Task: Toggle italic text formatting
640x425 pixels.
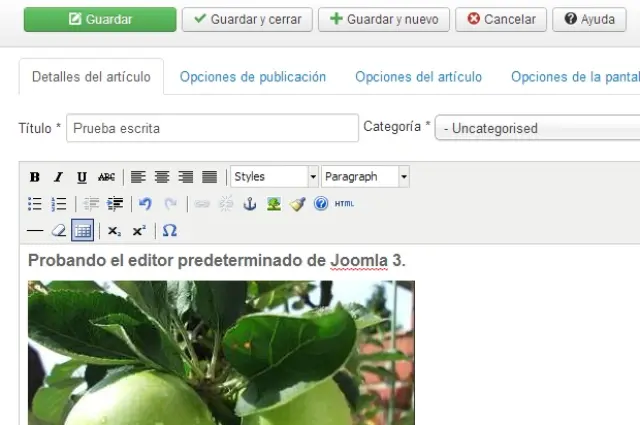Action: pyautogui.click(x=58, y=177)
